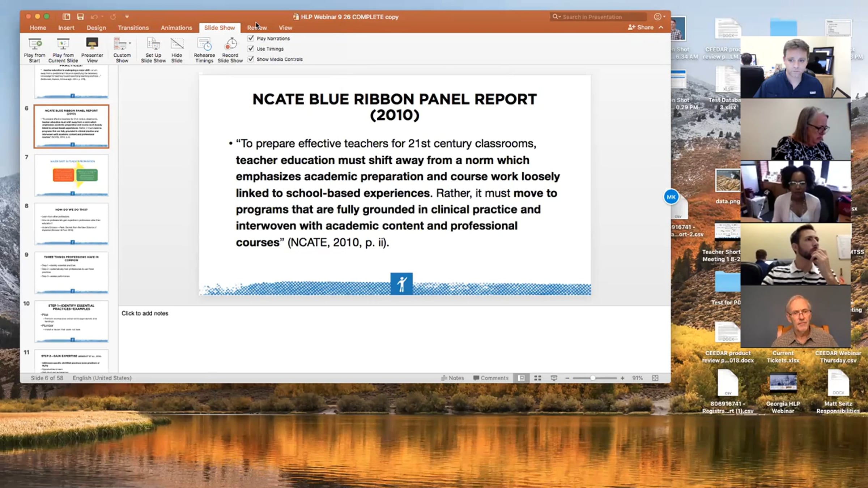Click the Undo arrow icon
This screenshot has height=488, width=868.
94,17
